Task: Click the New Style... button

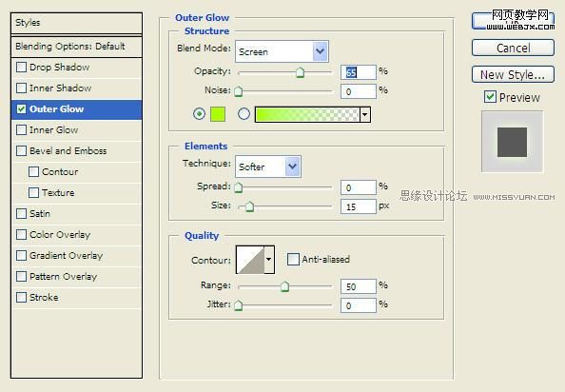Action: pos(513,74)
